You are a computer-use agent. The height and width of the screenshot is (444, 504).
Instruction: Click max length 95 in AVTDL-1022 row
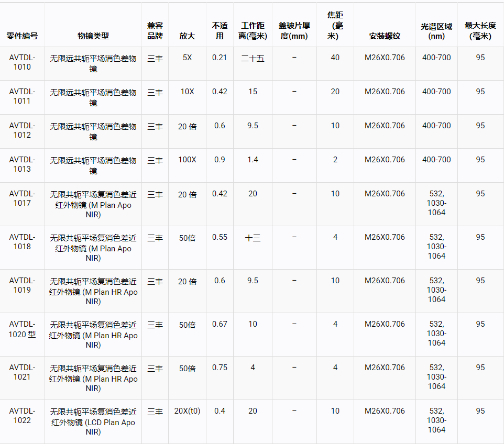click(480, 411)
